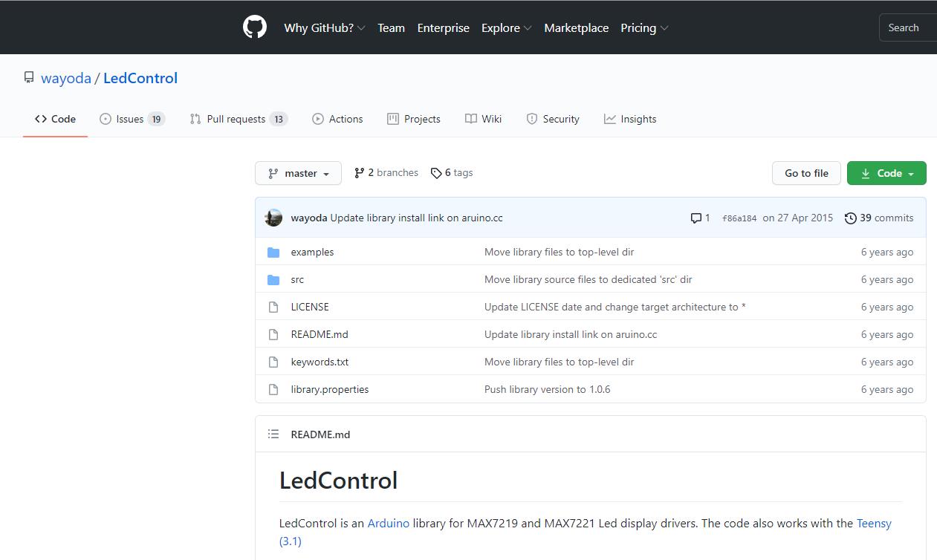This screenshot has height=560, width=937.
Task: Click the LICENSE file icon
Action: pos(273,307)
